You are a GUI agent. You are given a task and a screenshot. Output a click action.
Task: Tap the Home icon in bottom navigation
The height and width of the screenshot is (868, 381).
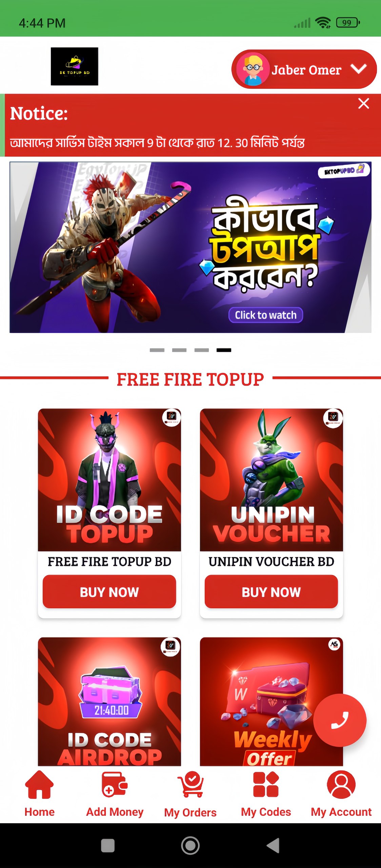(x=39, y=784)
